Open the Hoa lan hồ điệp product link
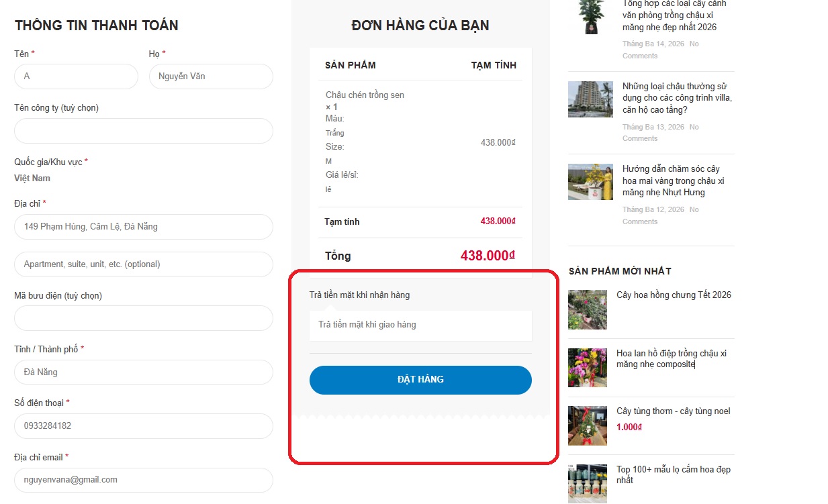Image resolution: width=828 pixels, height=504 pixels. (672, 358)
